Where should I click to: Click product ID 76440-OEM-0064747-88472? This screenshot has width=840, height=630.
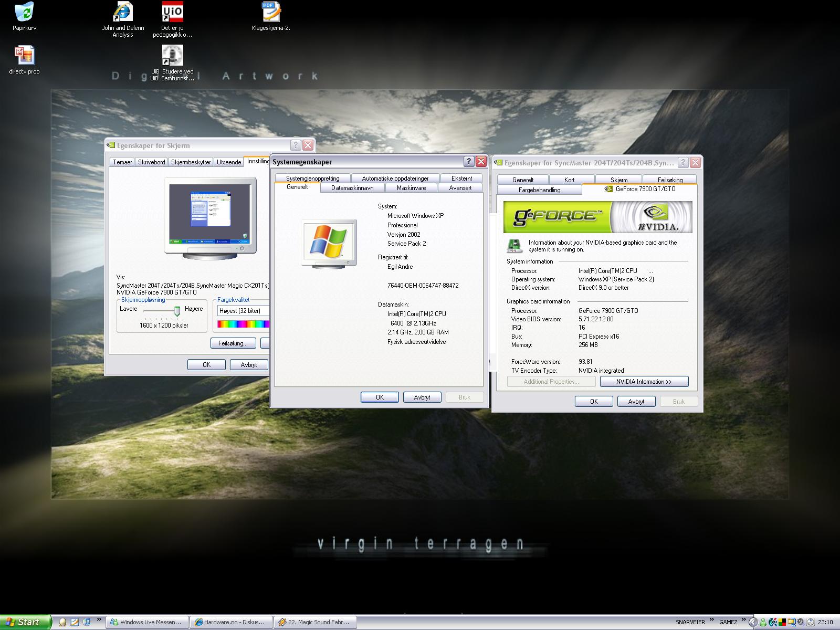point(423,286)
